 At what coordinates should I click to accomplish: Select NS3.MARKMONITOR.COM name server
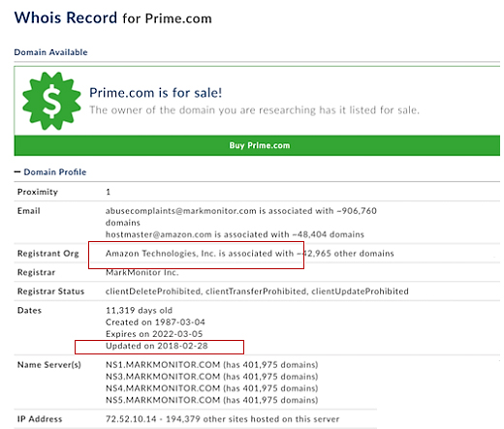click(163, 377)
